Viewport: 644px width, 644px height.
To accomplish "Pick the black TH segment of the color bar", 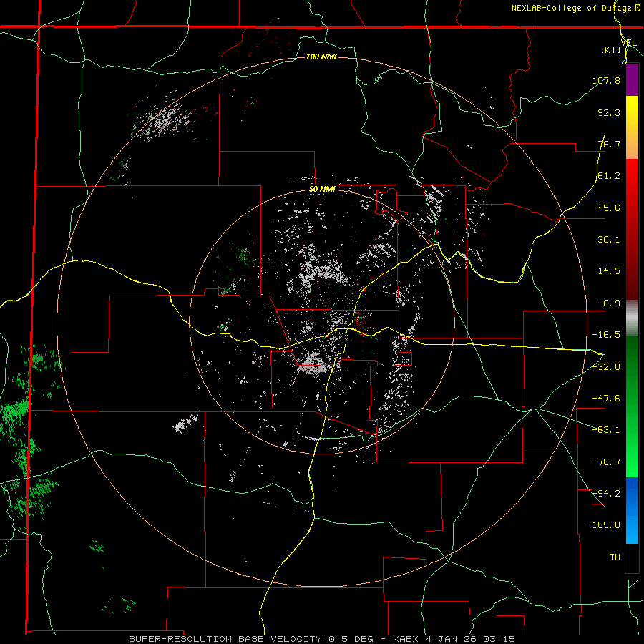I will click(632, 557).
